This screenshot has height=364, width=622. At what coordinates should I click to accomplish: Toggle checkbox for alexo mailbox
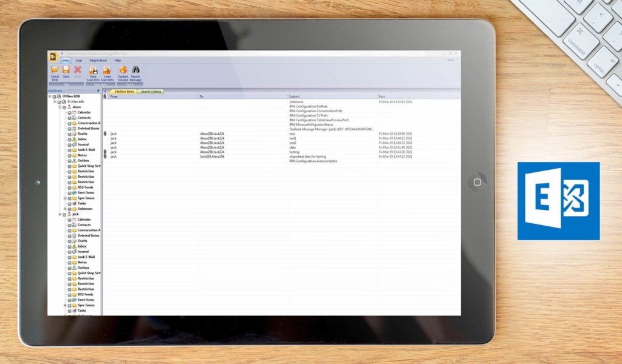[64, 107]
